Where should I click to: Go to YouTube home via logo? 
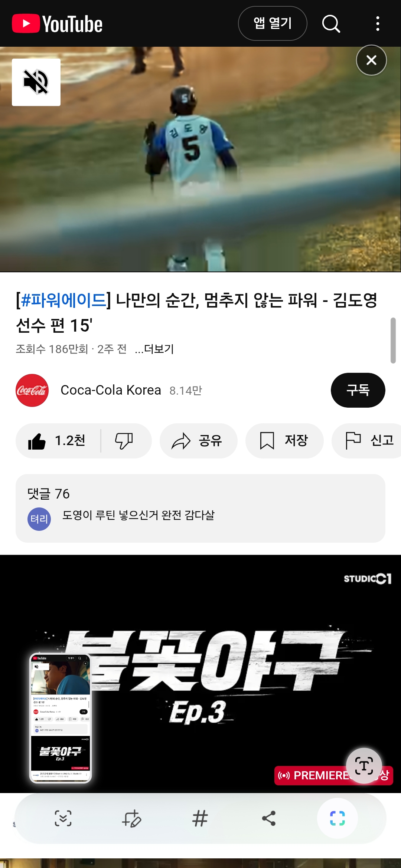[57, 24]
